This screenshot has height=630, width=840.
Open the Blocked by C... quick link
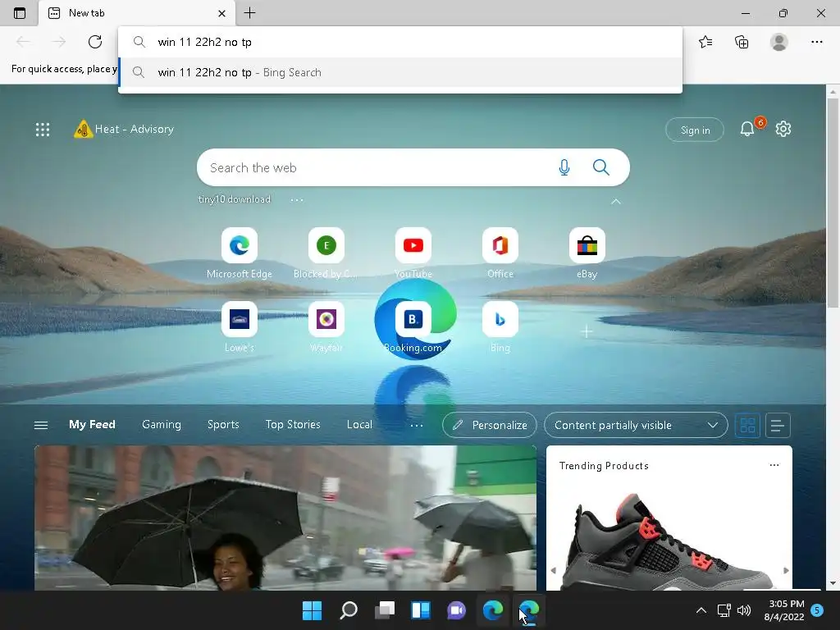click(x=326, y=253)
